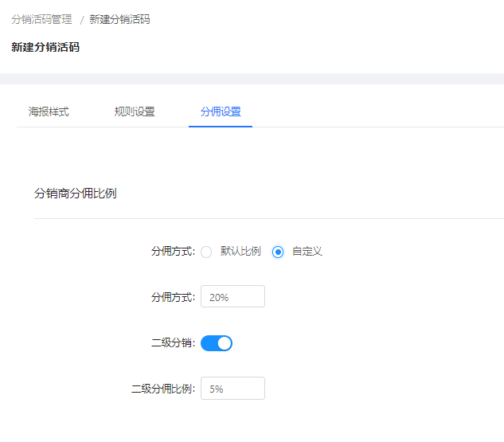Viewport: 504px width, 442px height.
Task: Click the 分销商分佣比例 section title
Action: pos(75,194)
